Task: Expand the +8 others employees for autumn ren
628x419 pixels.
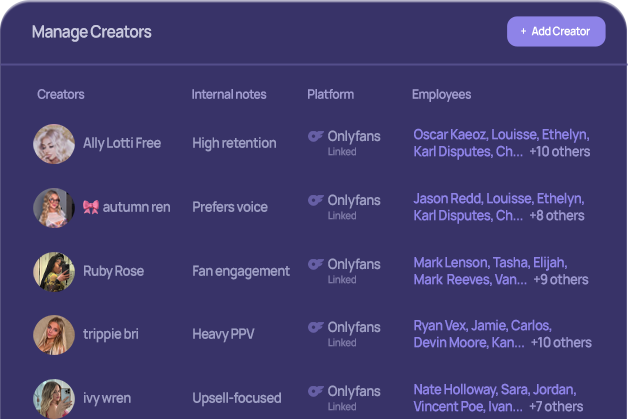Action: point(557,216)
